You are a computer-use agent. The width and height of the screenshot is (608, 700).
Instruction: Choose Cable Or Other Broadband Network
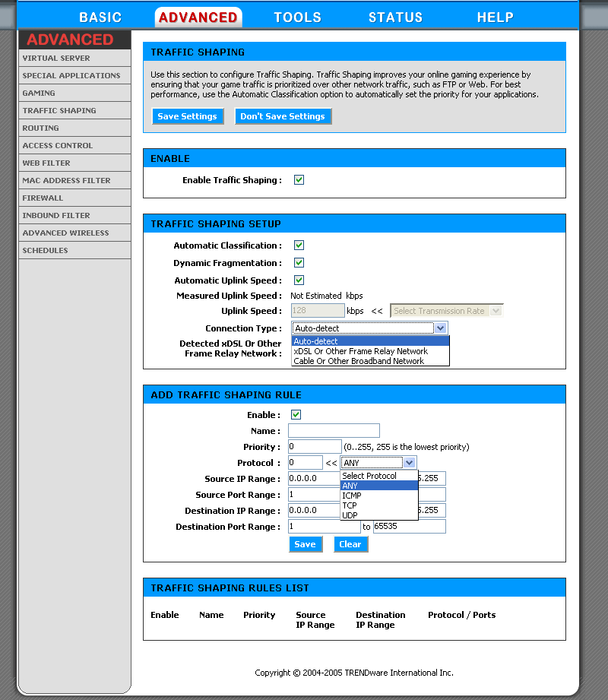point(371,361)
